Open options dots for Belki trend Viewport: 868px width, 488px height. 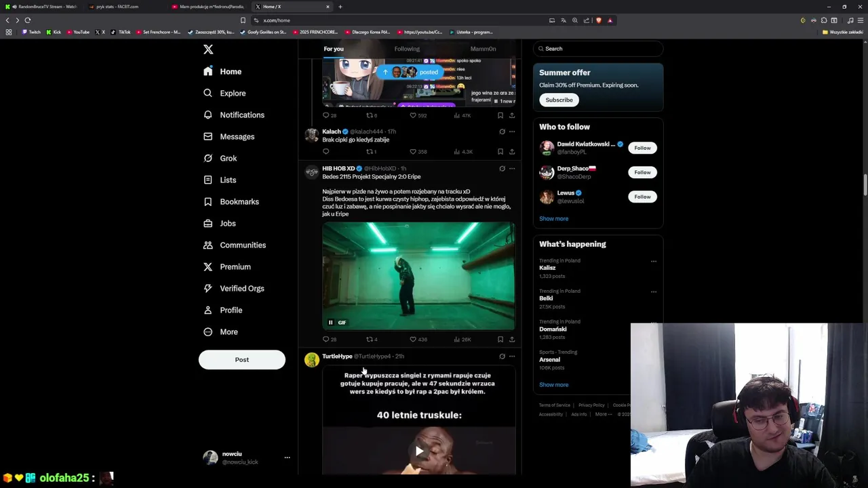click(x=654, y=292)
